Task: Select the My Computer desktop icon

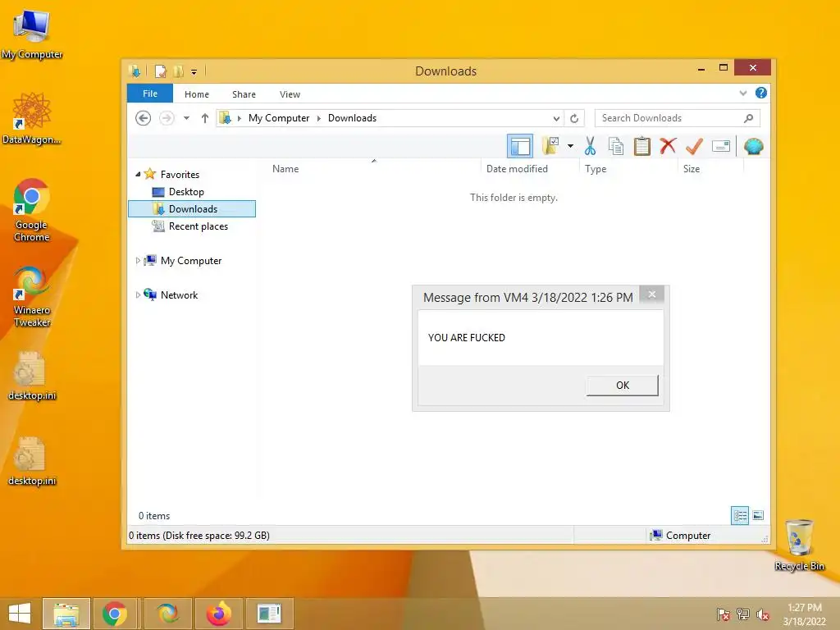Action: tap(32, 34)
